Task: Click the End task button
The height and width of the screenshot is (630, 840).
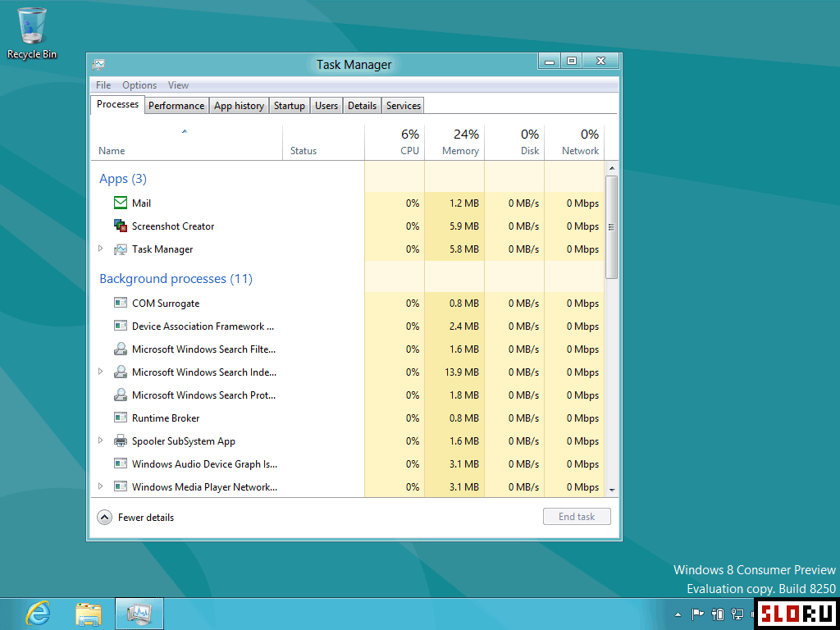Action: [577, 517]
